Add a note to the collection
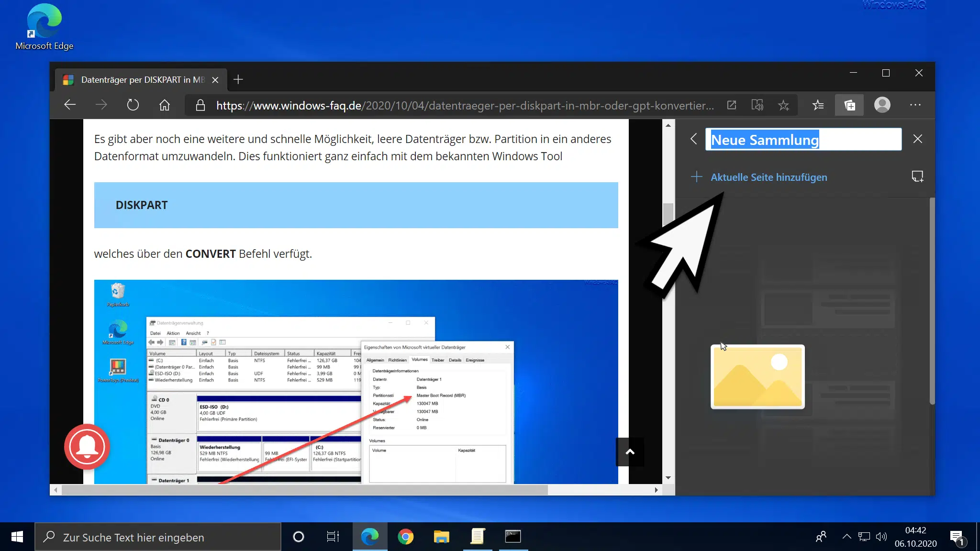The height and width of the screenshot is (551, 980). pos(917,176)
